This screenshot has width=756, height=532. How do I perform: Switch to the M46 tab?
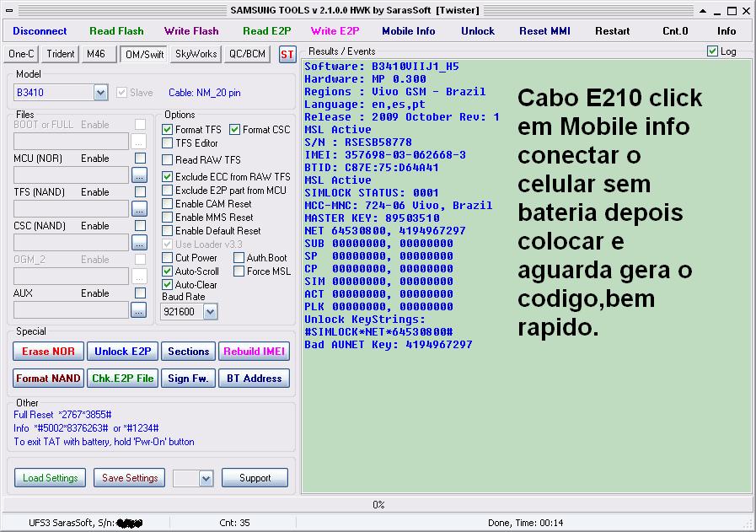click(99, 54)
